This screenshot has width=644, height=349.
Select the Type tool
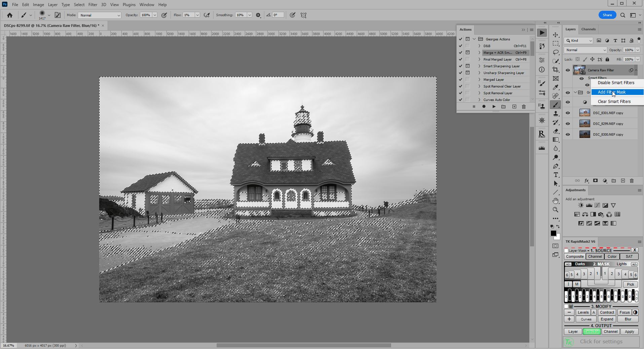click(555, 175)
